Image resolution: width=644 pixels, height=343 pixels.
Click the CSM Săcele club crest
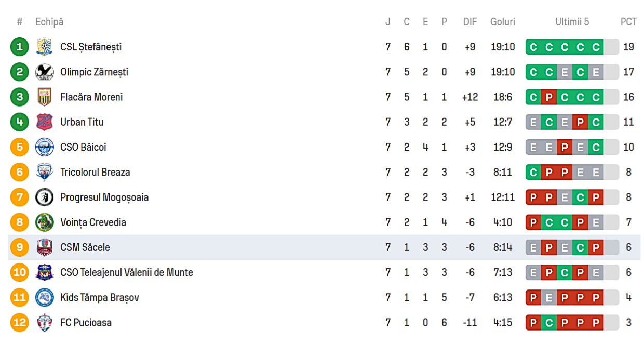click(44, 247)
